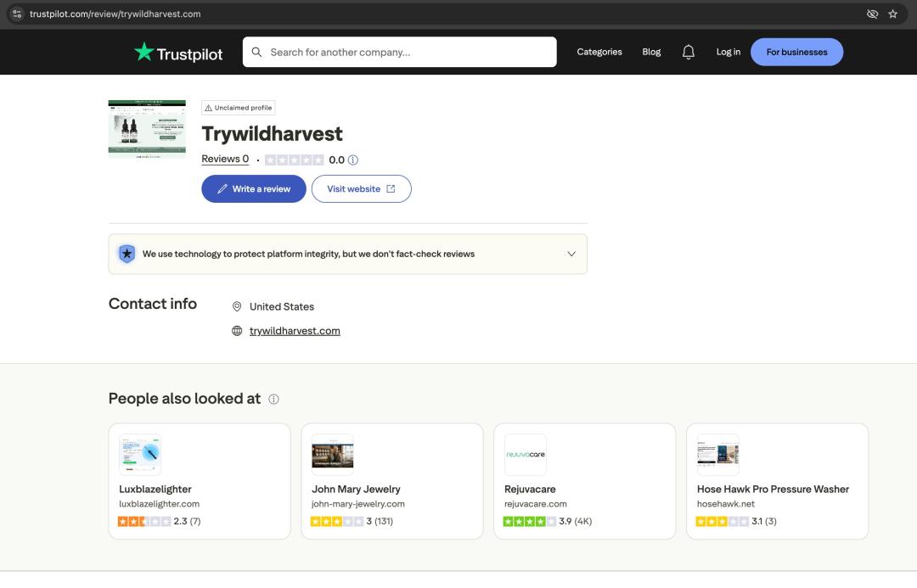Image resolution: width=917 pixels, height=588 pixels.
Task: Click the TrustScore info icon next to 0.0
Action: point(352,160)
